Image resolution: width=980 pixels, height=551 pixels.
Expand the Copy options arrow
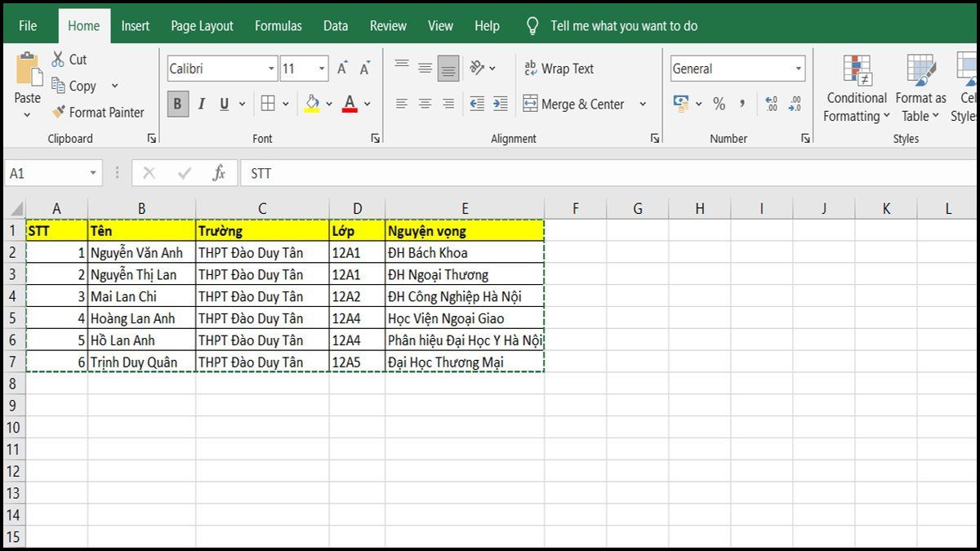tap(114, 86)
